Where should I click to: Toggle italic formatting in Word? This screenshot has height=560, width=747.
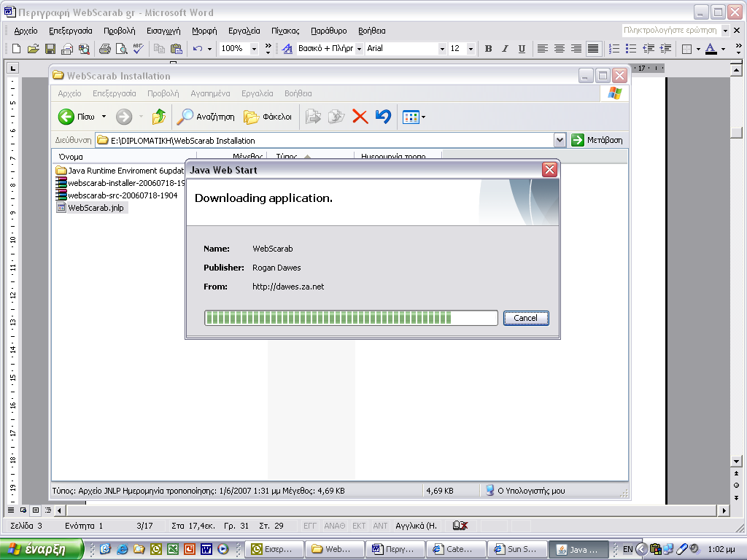coord(505,49)
